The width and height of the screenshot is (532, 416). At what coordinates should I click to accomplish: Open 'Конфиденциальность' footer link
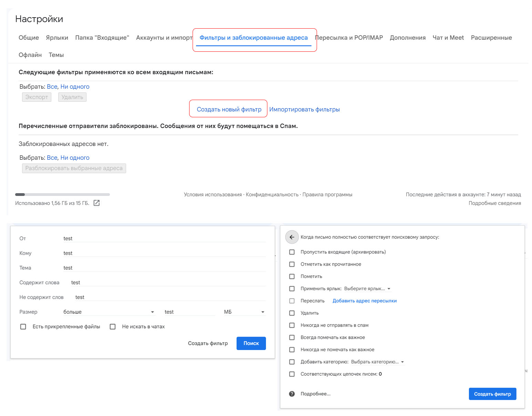[x=272, y=195]
